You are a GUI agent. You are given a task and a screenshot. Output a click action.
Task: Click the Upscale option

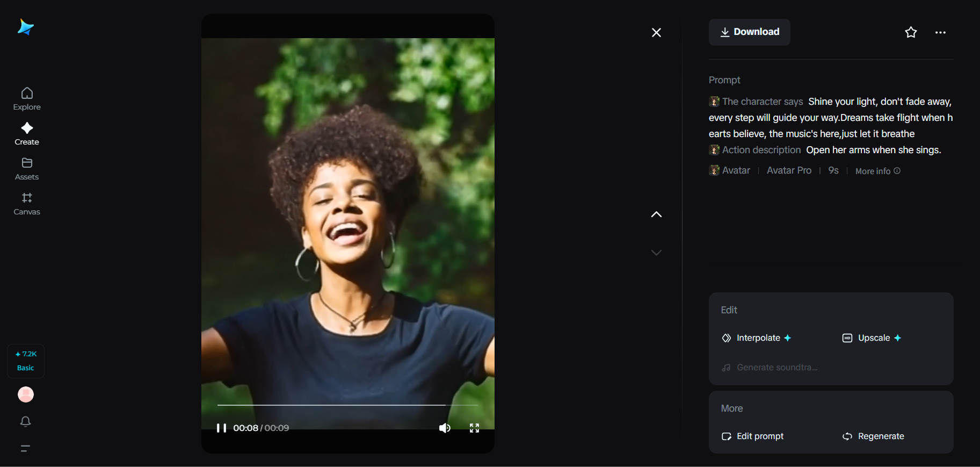tap(873, 338)
